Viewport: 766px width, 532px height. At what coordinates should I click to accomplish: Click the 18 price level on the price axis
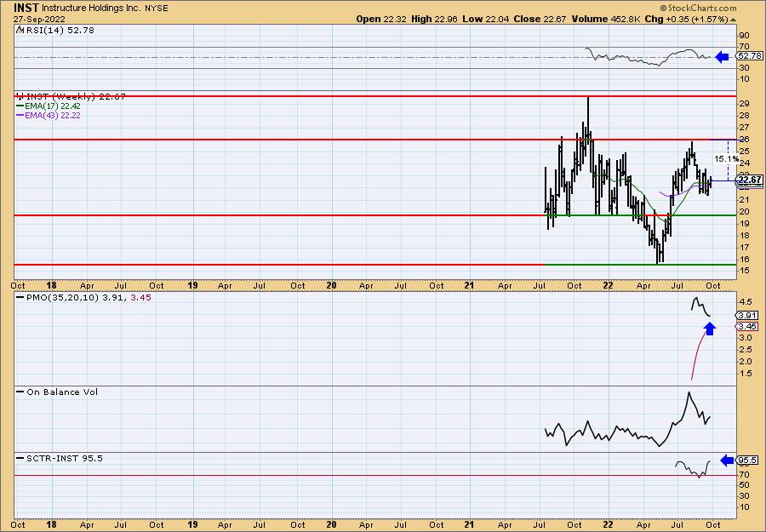click(744, 235)
